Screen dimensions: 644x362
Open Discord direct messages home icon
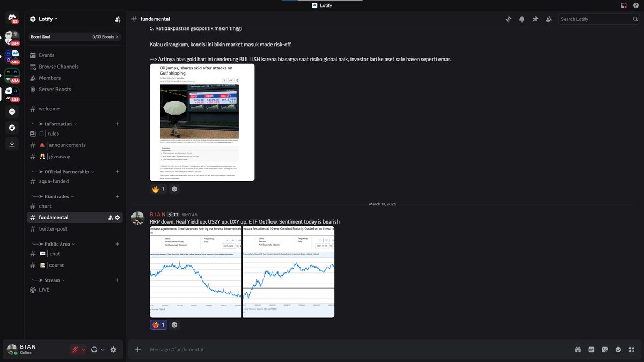(x=12, y=18)
